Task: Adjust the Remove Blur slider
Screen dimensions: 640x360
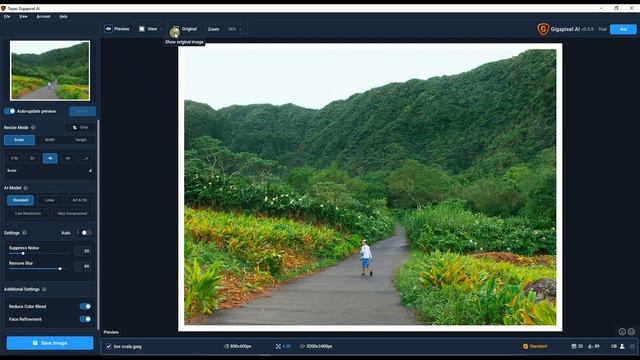Action: 40,269
